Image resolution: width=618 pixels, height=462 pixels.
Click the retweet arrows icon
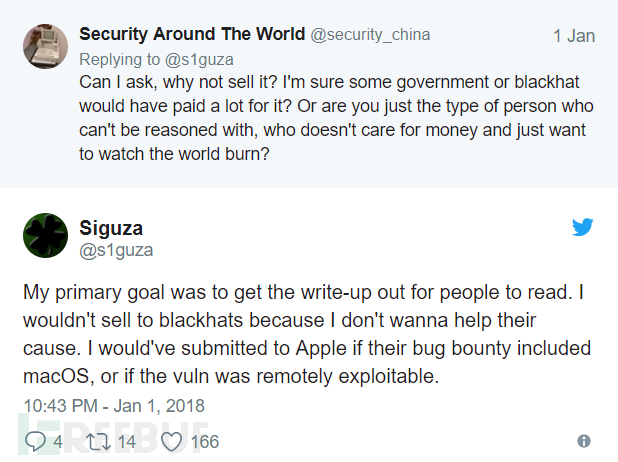point(97,441)
